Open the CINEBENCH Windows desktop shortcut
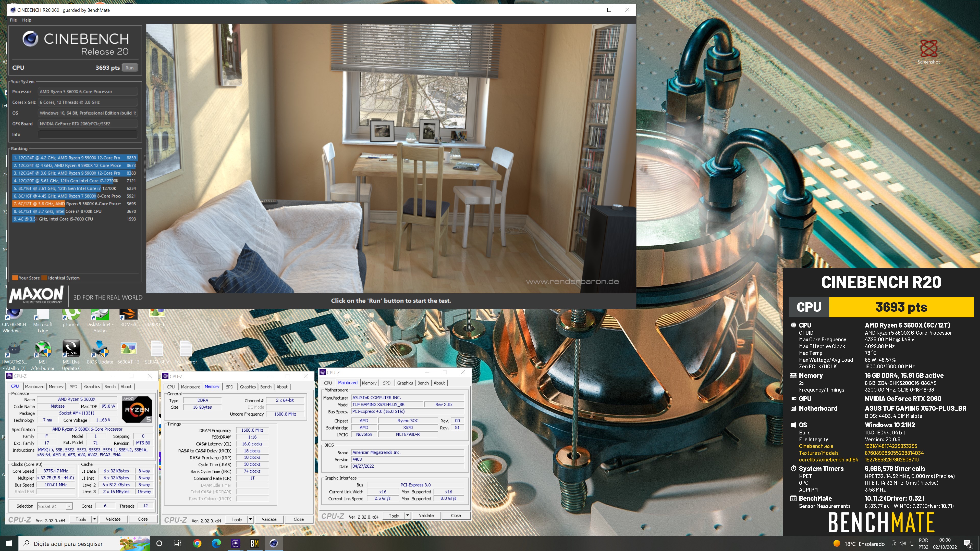Viewport: 980px width, 551px height. tap(14, 321)
